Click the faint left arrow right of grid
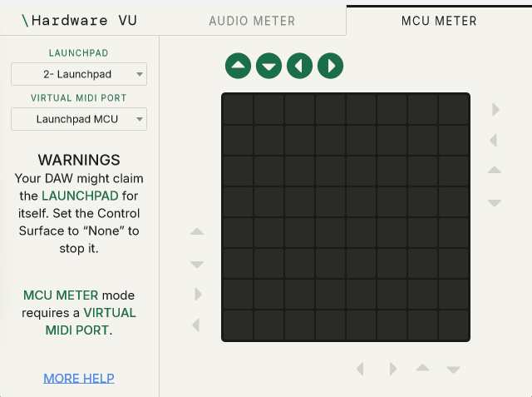This screenshot has height=397, width=532. 494,141
